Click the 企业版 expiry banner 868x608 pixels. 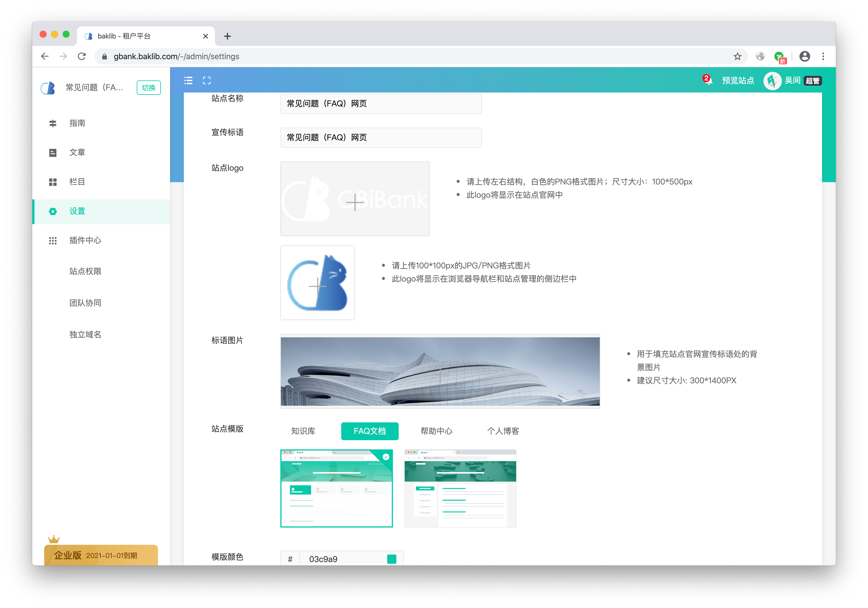101,555
